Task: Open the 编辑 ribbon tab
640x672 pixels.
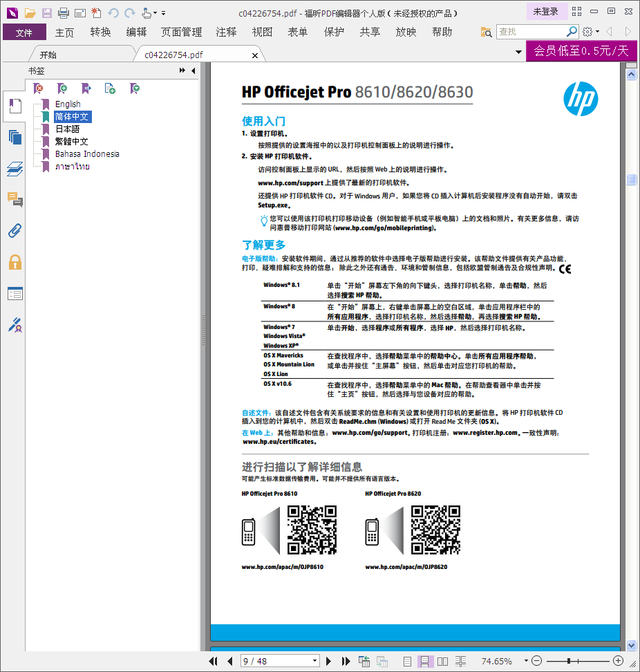Action: [136, 32]
